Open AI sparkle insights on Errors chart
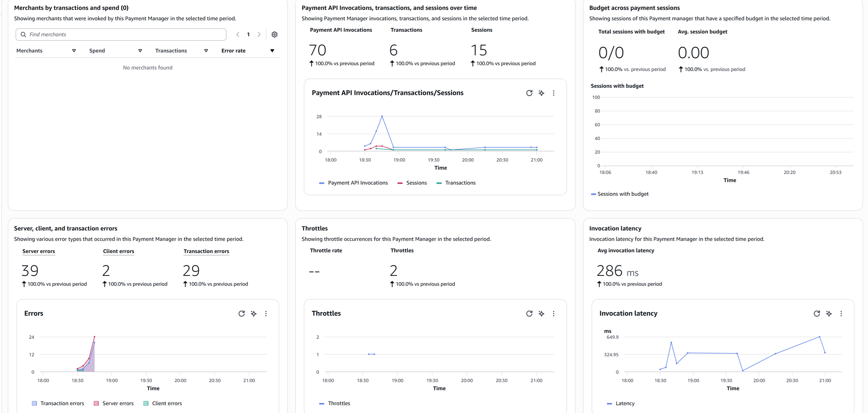Screen dimensions: 868x413 [254, 313]
